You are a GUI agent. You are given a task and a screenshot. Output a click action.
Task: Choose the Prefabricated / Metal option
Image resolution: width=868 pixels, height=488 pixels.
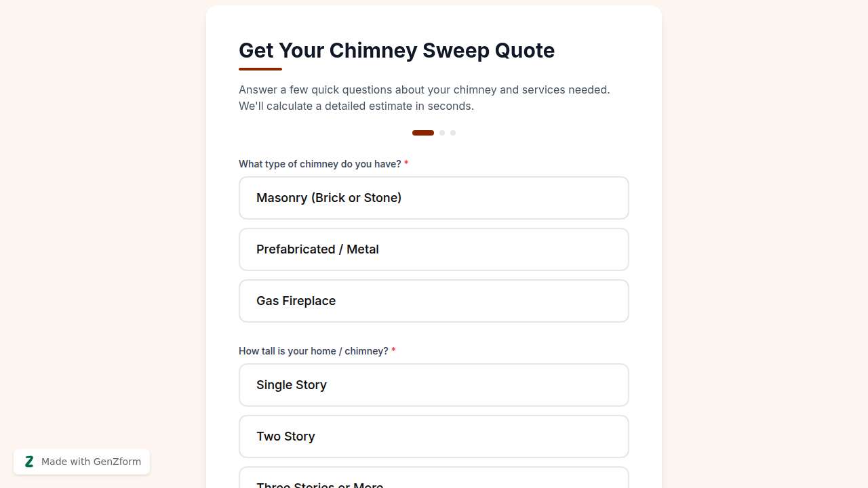pos(434,249)
